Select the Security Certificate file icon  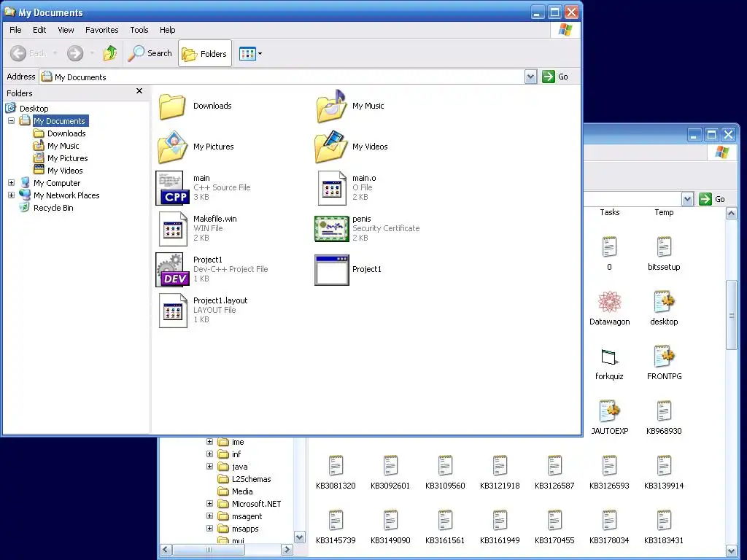332,228
